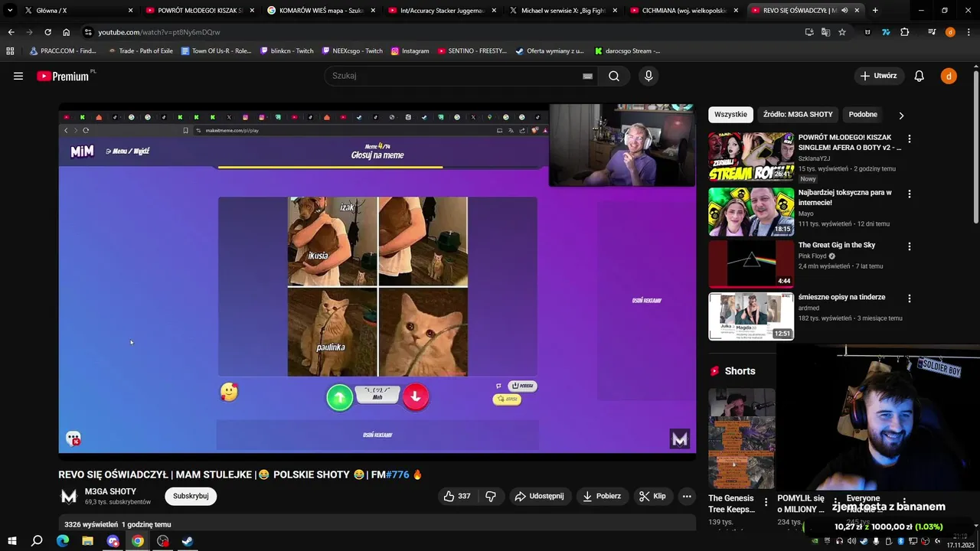Viewport: 980px width, 551px height.
Task: Select the Wszystkie filter chip
Action: click(730, 115)
